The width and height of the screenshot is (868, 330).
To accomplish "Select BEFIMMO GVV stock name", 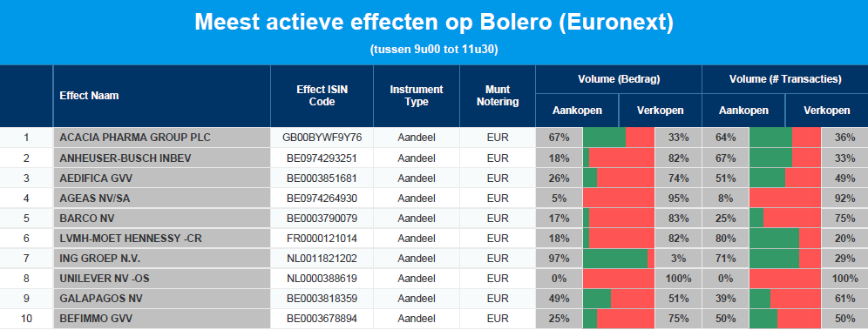I will coord(96,319).
